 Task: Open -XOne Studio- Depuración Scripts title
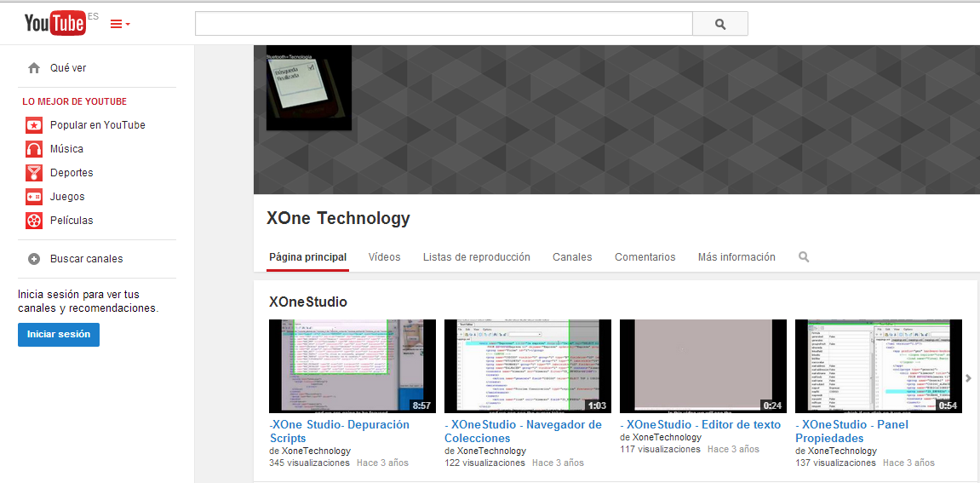tap(340, 431)
